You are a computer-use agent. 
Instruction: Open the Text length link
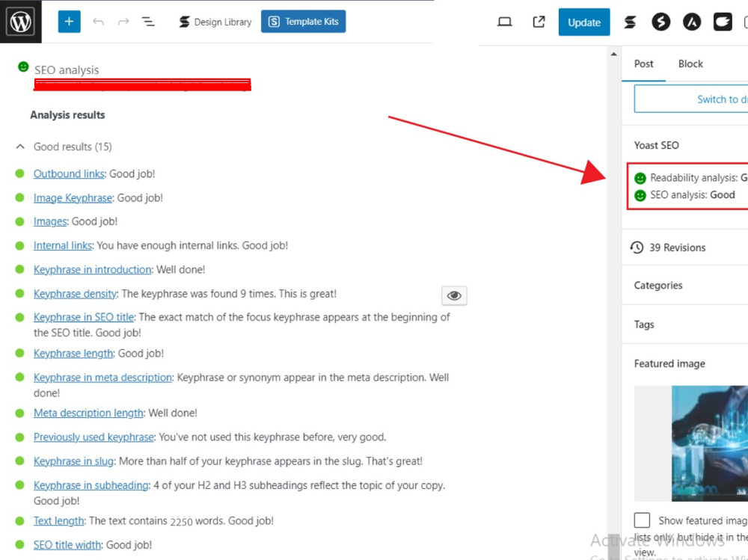click(58, 521)
